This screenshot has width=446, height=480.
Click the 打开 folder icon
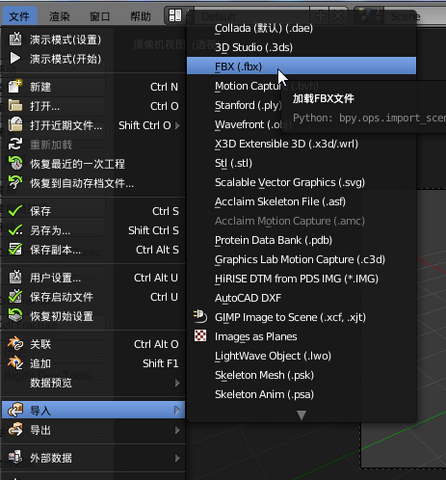(x=15, y=106)
